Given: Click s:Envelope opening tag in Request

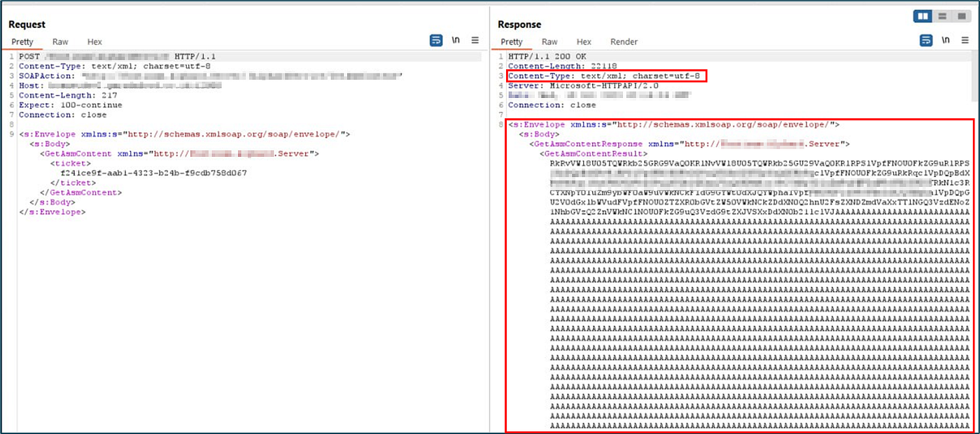Looking at the screenshot, I should pyautogui.click(x=184, y=134).
